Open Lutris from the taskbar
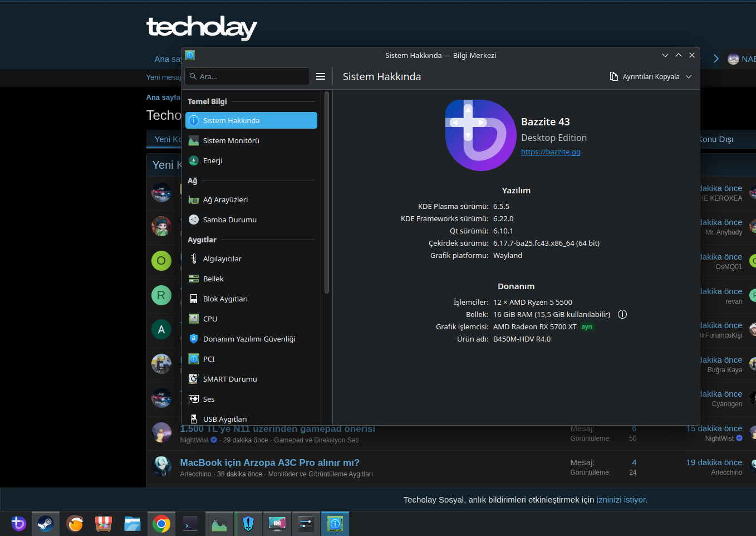The height and width of the screenshot is (536, 756). (75, 524)
